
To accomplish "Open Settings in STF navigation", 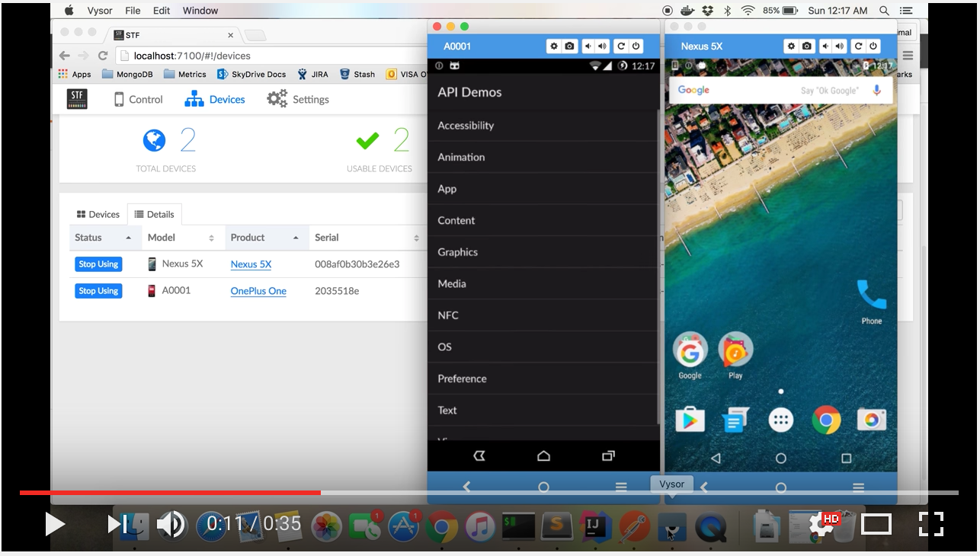I will [298, 100].
